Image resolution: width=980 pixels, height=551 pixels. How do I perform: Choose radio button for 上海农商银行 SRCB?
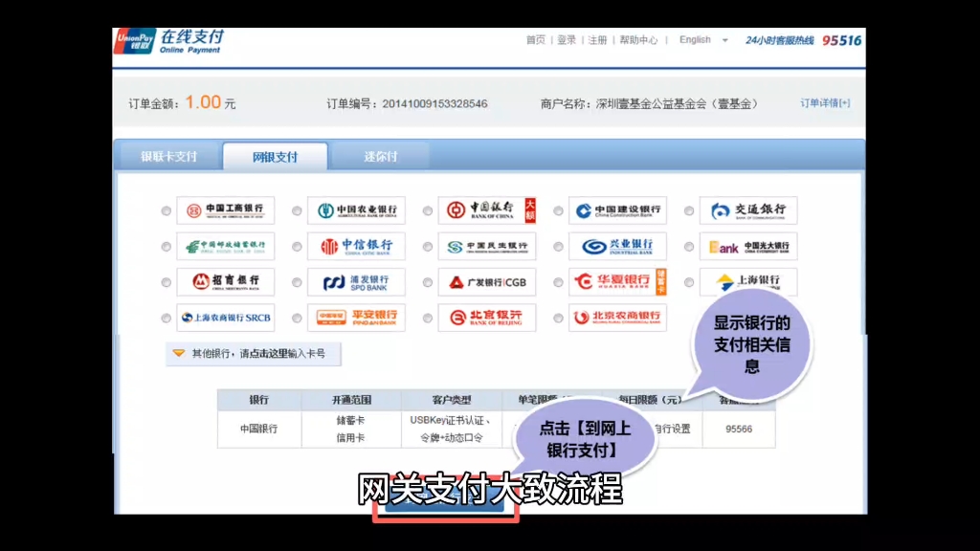(x=166, y=318)
